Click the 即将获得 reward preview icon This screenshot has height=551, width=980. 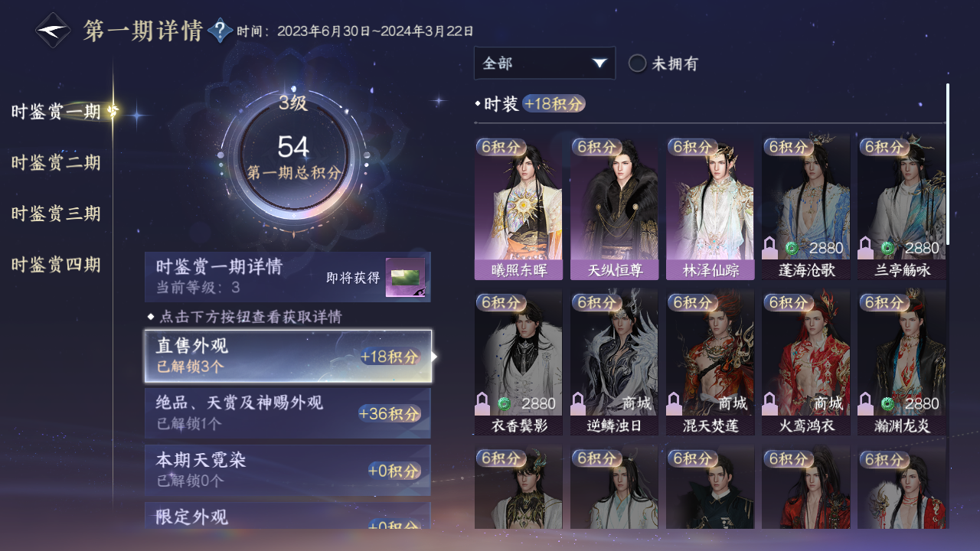coord(405,277)
